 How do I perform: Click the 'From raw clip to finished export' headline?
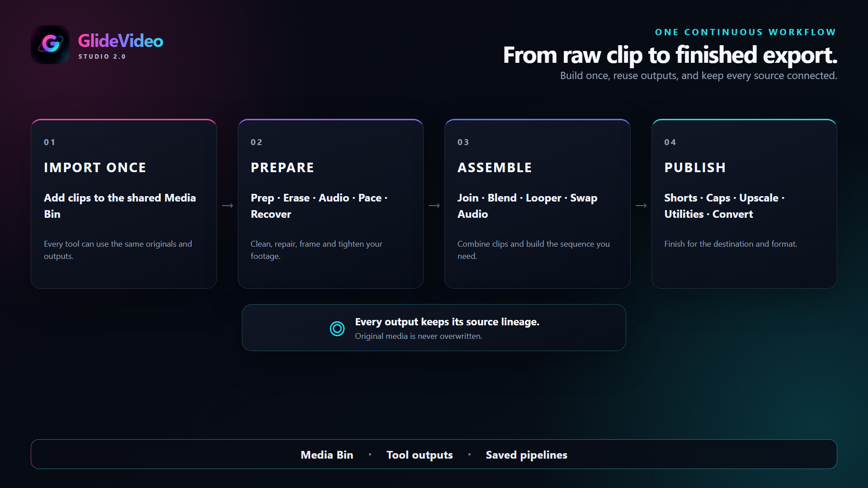670,55
